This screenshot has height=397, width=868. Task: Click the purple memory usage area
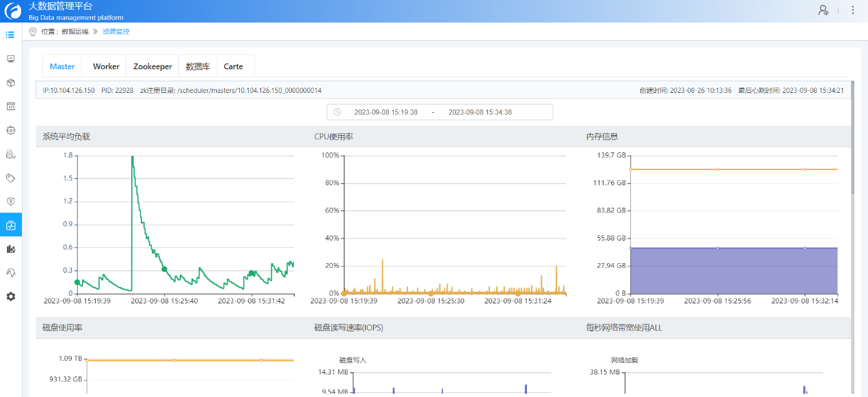pyautogui.click(x=734, y=271)
